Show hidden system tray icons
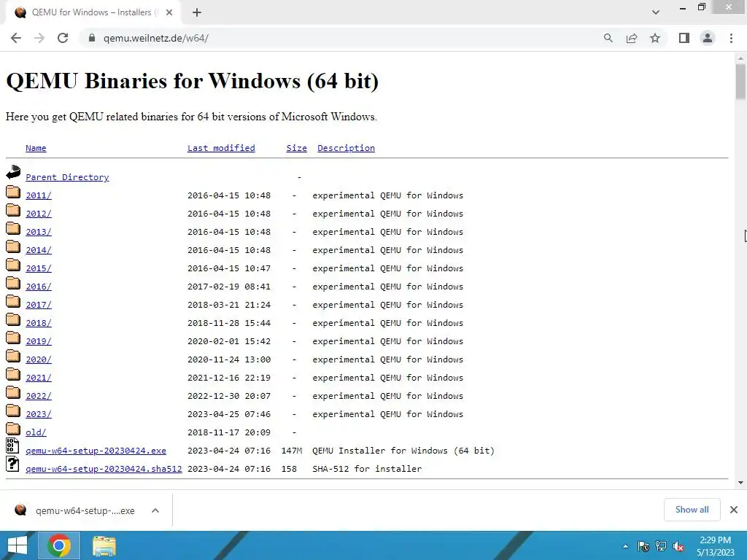Viewport: 747px width, 560px height. tap(625, 546)
